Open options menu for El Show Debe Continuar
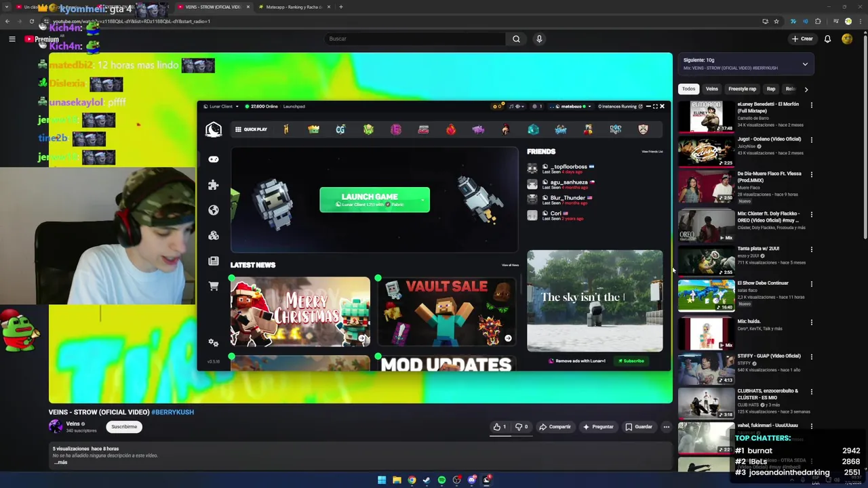This screenshot has width=868, height=488. point(811,283)
